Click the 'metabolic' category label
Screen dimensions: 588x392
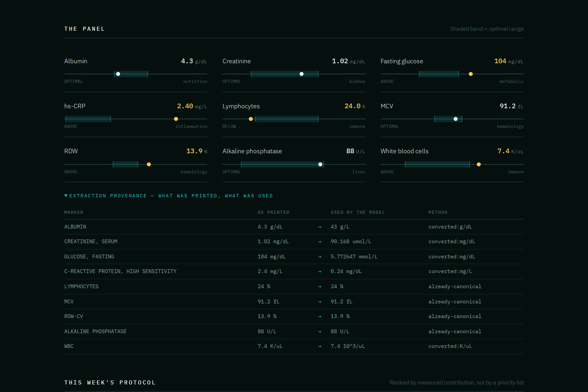[512, 81]
